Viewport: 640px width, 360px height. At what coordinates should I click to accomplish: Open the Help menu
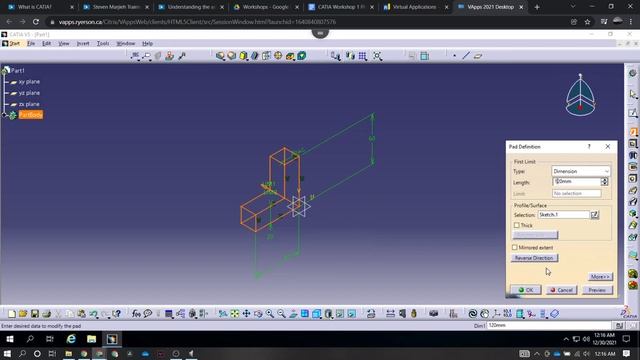147,43
